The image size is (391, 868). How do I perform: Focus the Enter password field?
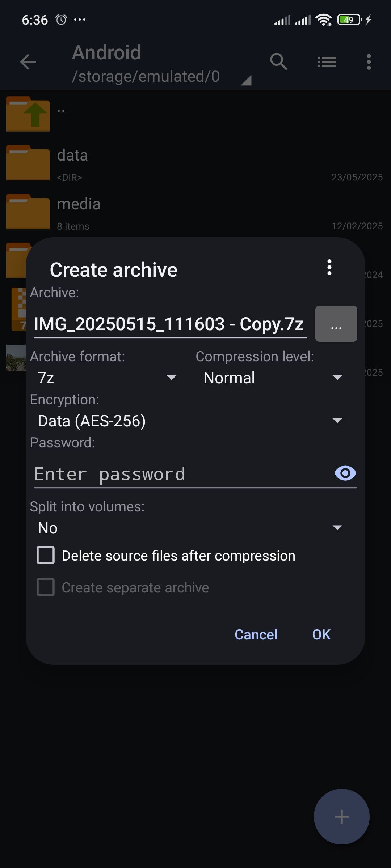pyautogui.click(x=183, y=474)
